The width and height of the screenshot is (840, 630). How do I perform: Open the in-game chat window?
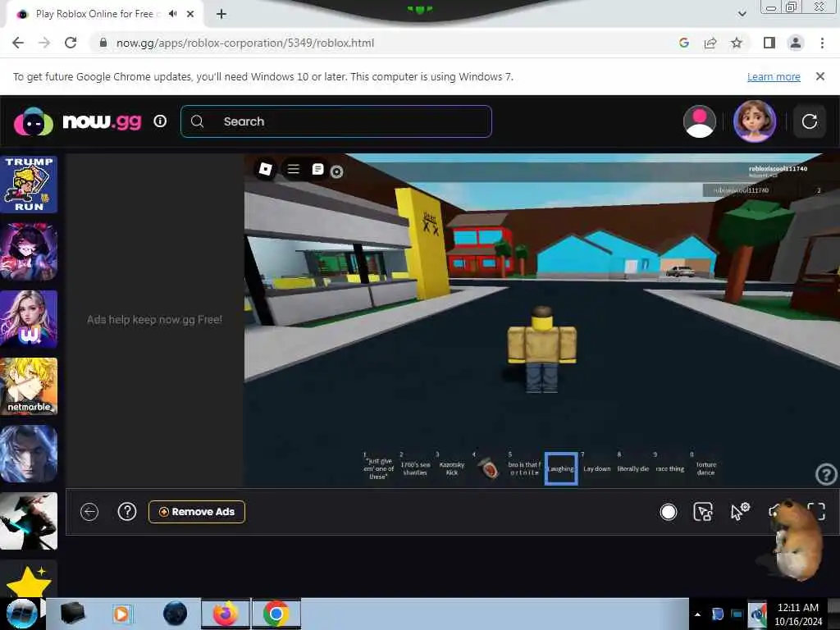click(317, 169)
